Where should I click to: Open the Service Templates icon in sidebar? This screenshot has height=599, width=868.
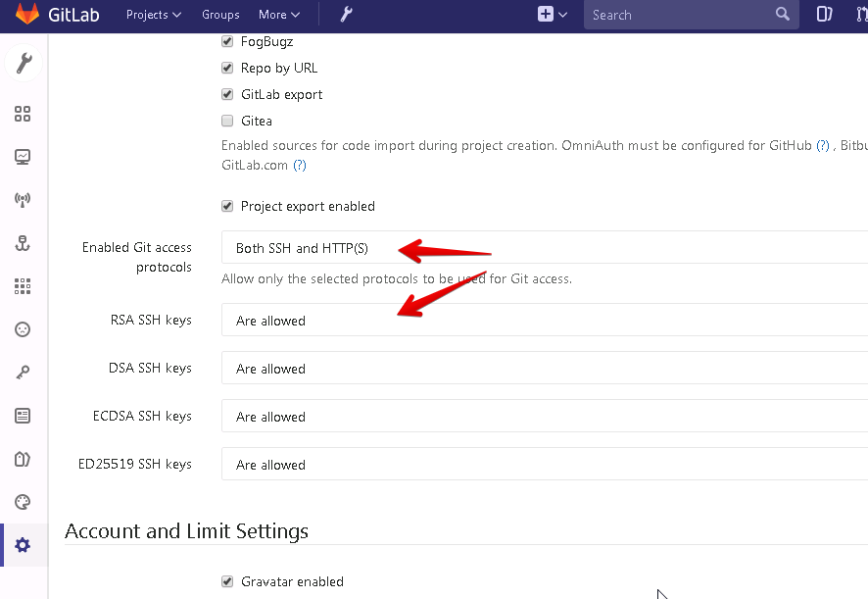pyautogui.click(x=23, y=416)
